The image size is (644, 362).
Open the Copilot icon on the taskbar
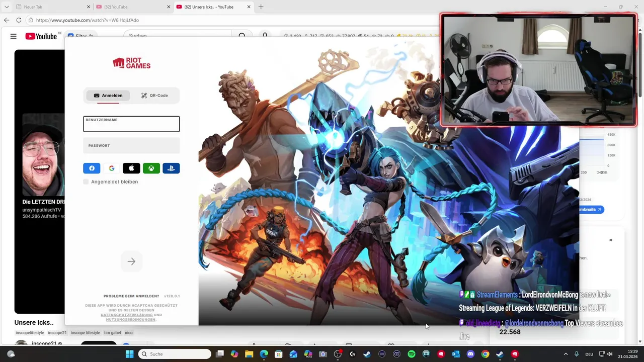pos(234,354)
